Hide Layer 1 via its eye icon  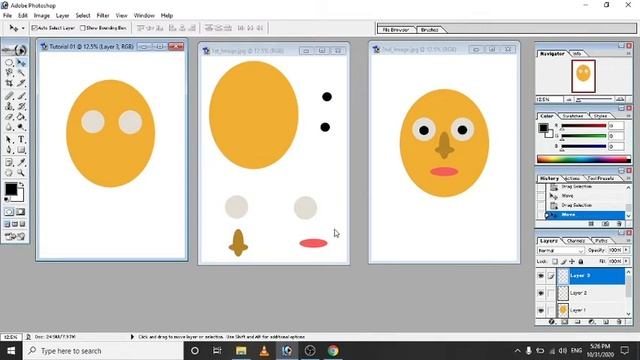pos(541,310)
